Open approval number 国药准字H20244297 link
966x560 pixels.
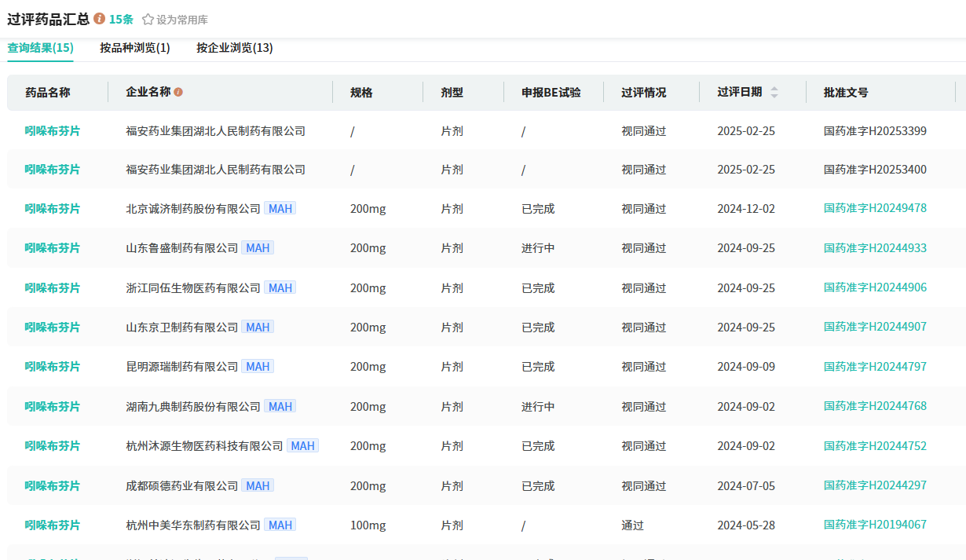[875, 485]
